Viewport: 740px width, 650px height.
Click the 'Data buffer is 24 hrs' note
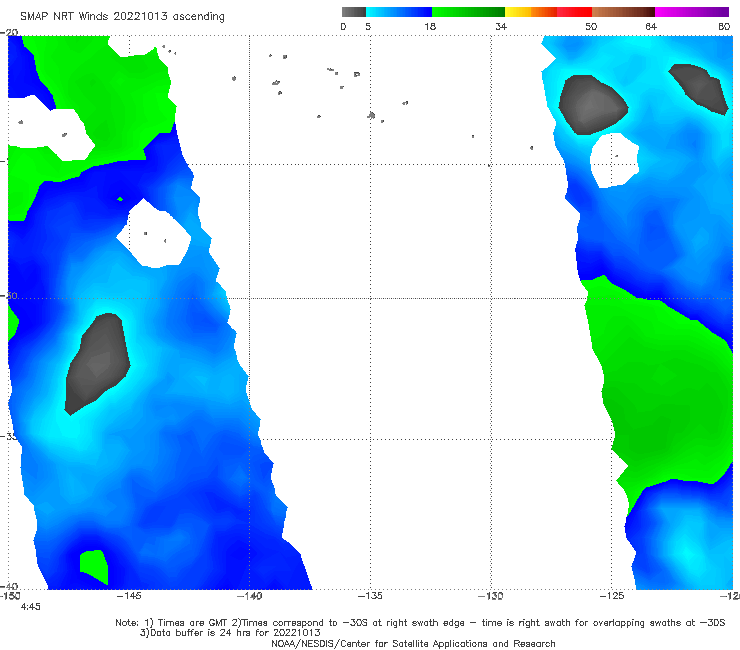pyautogui.click(x=230, y=633)
